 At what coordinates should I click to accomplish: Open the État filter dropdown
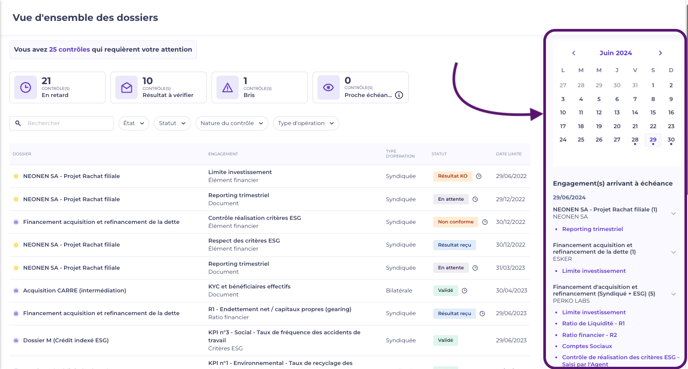tap(133, 123)
